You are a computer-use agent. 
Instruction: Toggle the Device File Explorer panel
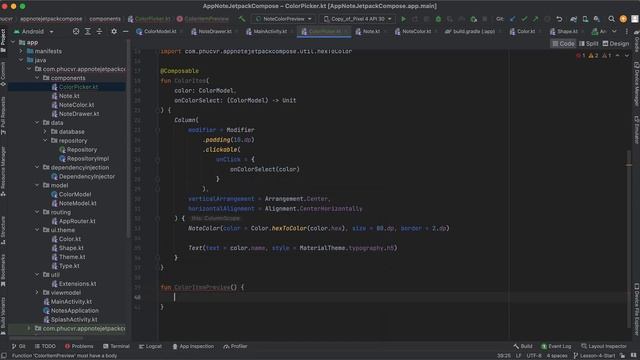(x=636, y=309)
